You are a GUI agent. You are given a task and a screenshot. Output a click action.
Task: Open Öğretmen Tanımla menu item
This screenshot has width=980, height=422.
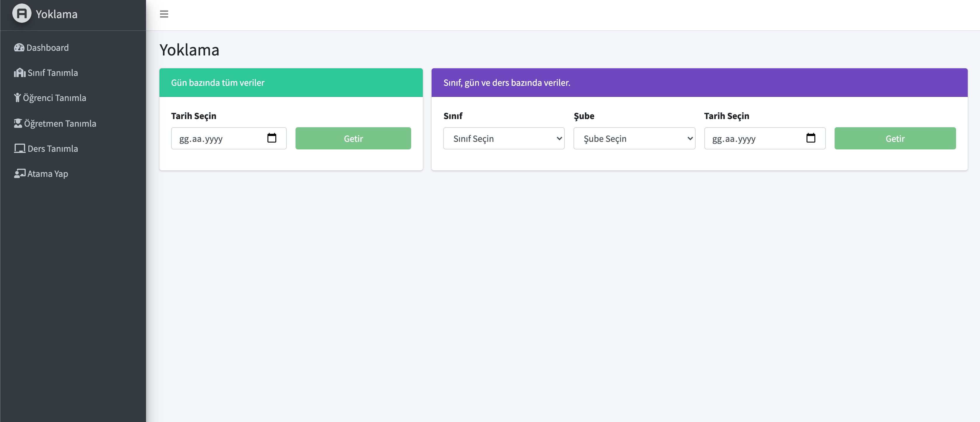click(60, 123)
